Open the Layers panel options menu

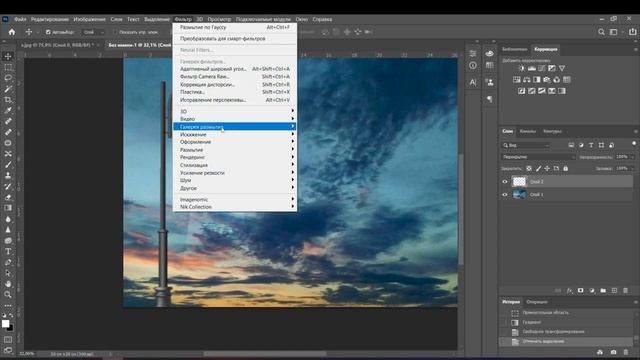(636, 131)
